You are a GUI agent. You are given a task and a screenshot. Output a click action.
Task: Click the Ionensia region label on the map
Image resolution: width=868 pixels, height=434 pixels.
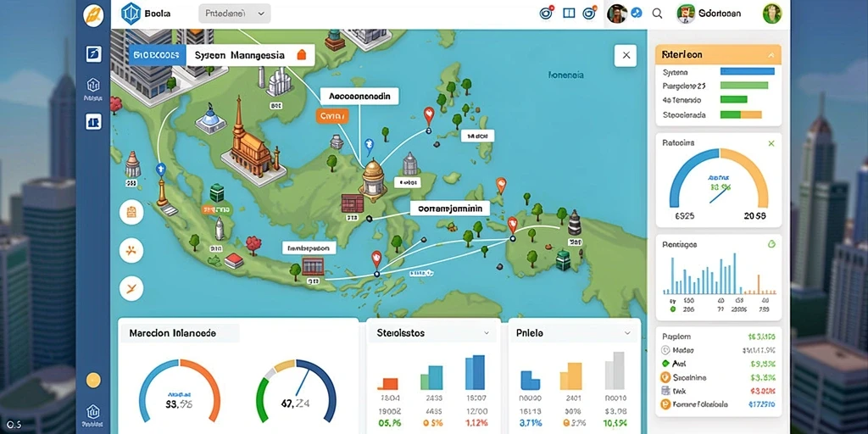click(565, 75)
